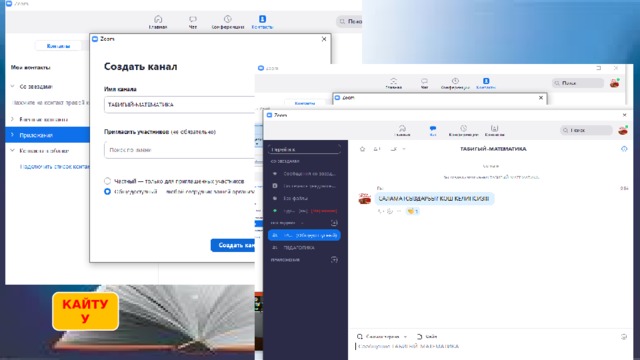
Task: Select the blue Chat icon in the front window
Action: click(x=433, y=131)
